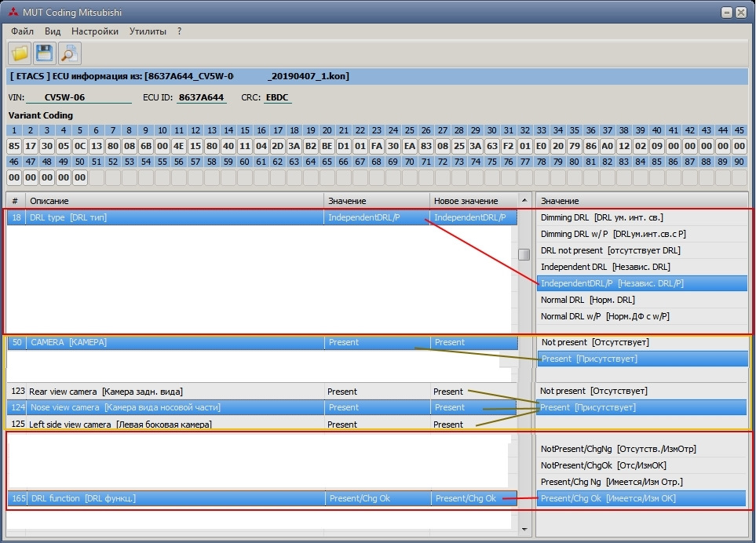This screenshot has width=756, height=543.
Task: Open file with the folder icon
Action: pos(20,53)
